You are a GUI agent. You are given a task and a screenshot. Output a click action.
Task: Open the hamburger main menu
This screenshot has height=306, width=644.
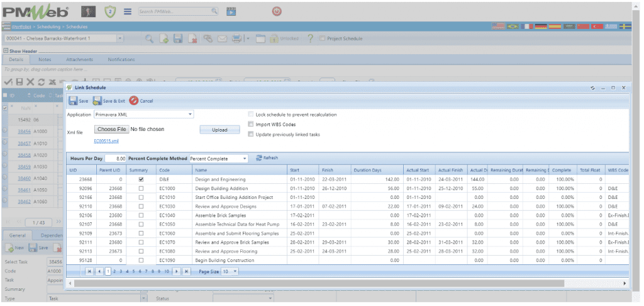click(128, 11)
